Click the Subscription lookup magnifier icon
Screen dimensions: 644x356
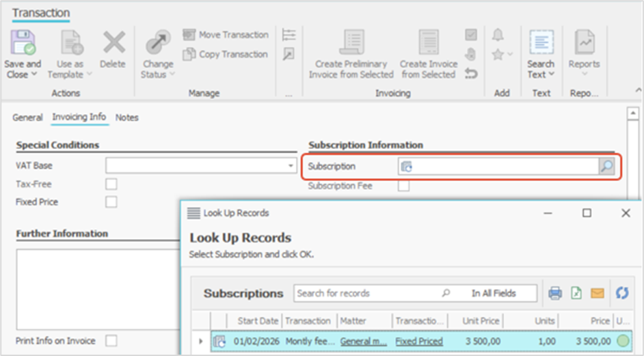coord(606,166)
